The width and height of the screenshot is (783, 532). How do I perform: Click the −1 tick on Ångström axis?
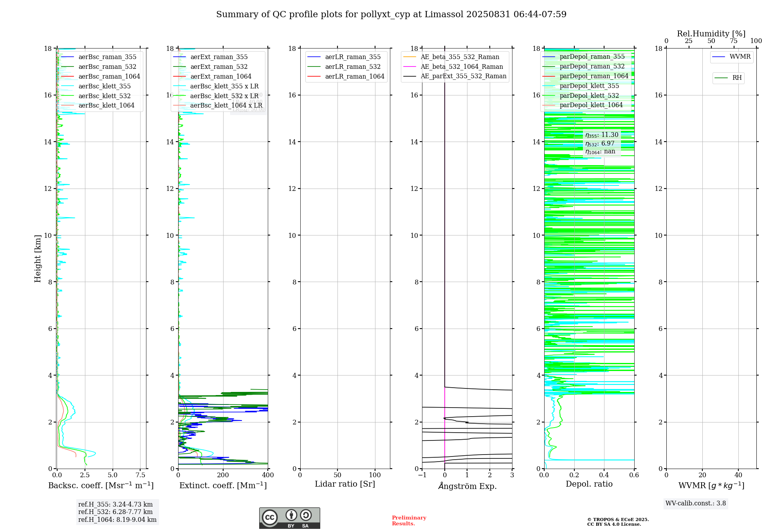tap(422, 475)
